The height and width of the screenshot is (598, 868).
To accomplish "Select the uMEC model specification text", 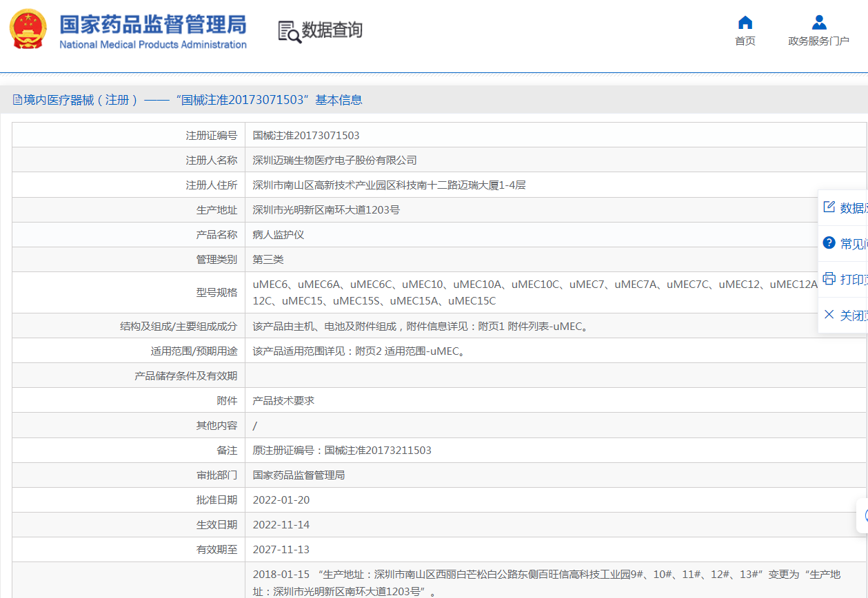I will pos(535,293).
